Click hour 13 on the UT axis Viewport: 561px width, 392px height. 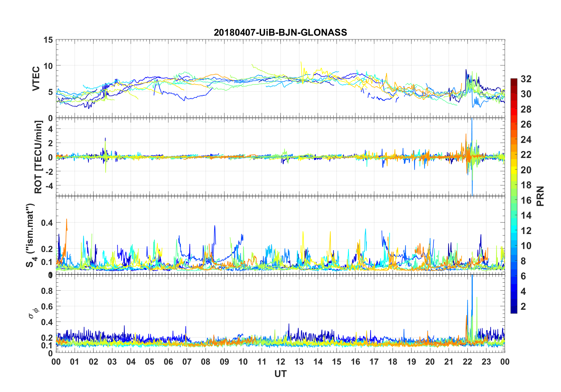pos(299,362)
